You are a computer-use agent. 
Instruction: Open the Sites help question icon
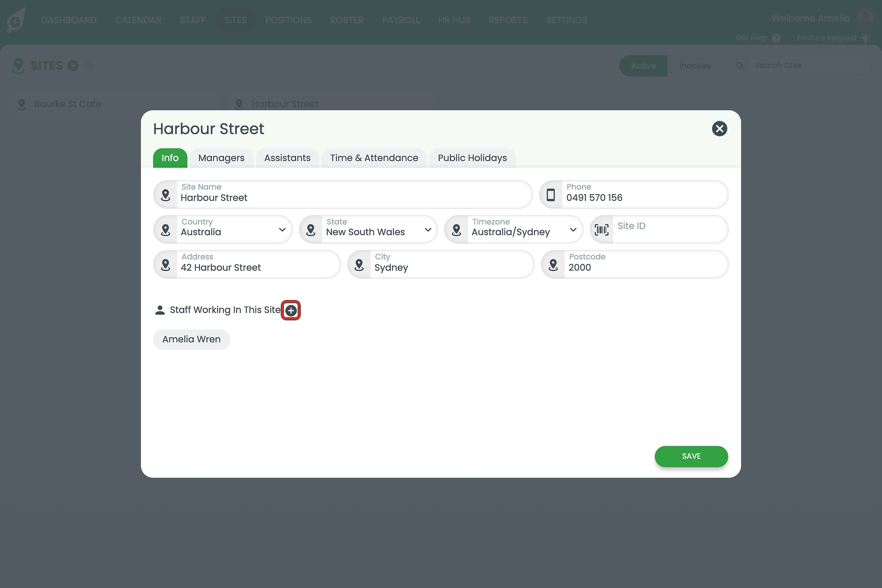tap(89, 66)
